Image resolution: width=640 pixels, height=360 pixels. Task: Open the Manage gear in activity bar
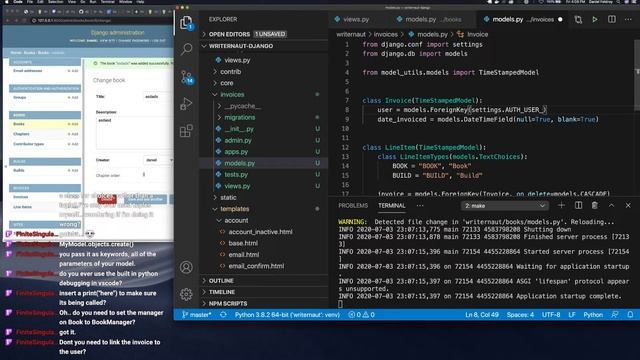(x=186, y=294)
